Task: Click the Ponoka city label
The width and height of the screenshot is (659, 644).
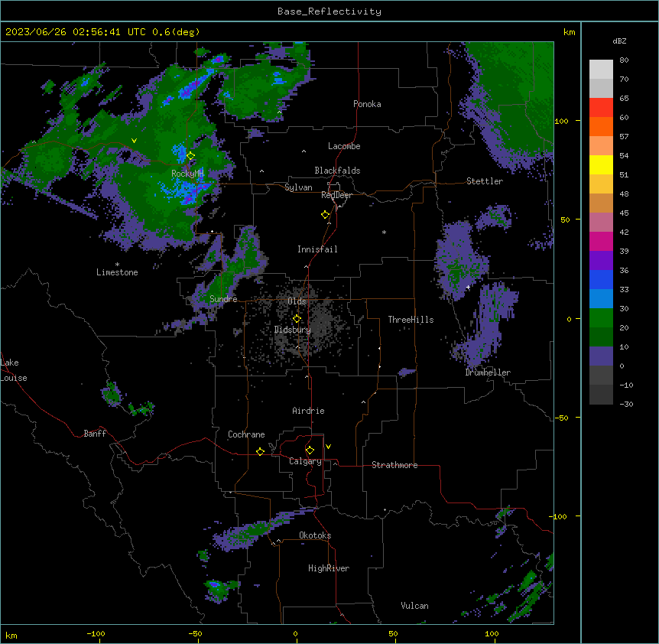Action: (x=367, y=104)
